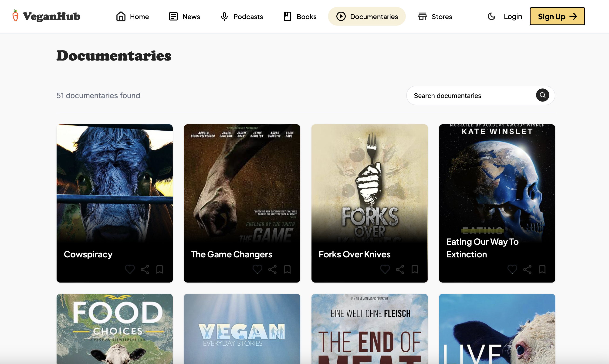Viewport: 609px width, 364px height.
Task: Open the Vegan Everyday Stories card
Action: click(x=242, y=329)
